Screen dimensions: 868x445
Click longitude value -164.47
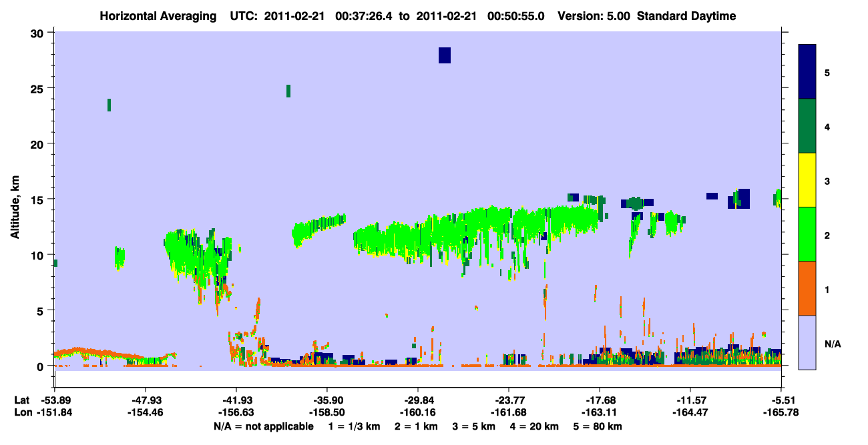coord(690,412)
